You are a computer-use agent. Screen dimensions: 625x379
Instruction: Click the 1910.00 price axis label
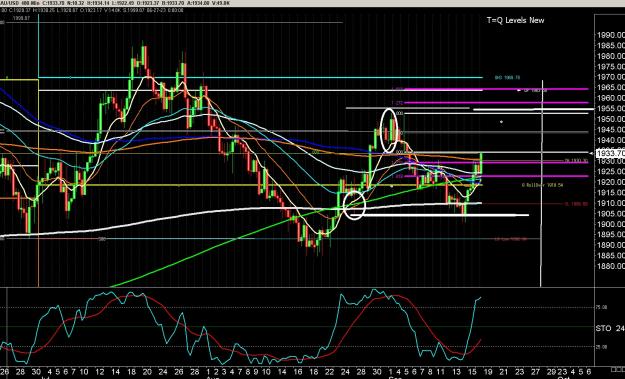tap(611, 203)
